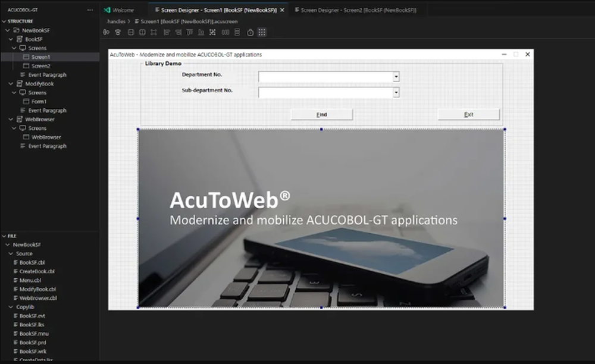Align selected controls to the top edge
The height and width of the screenshot is (364, 595).
(x=190, y=32)
